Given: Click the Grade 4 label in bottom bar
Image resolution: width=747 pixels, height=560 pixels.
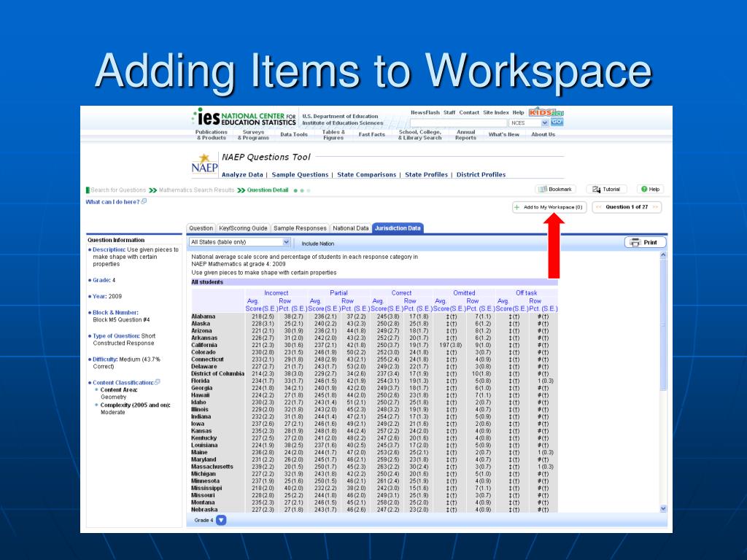Looking at the screenshot, I should [x=204, y=521].
